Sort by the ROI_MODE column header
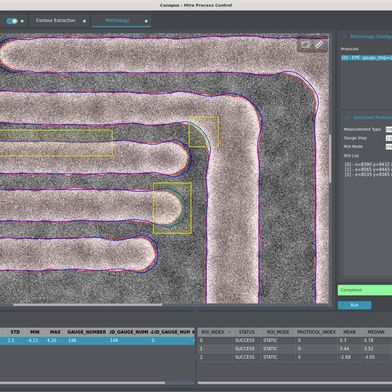 (278, 332)
